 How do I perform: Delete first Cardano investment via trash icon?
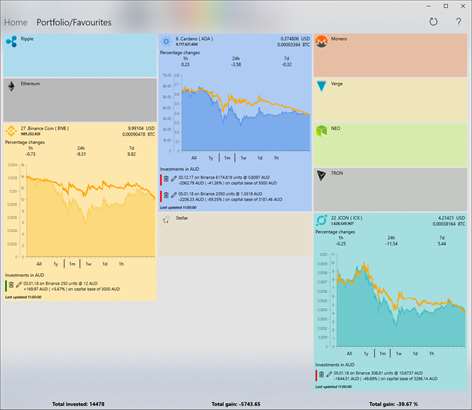pyautogui.click(x=166, y=179)
